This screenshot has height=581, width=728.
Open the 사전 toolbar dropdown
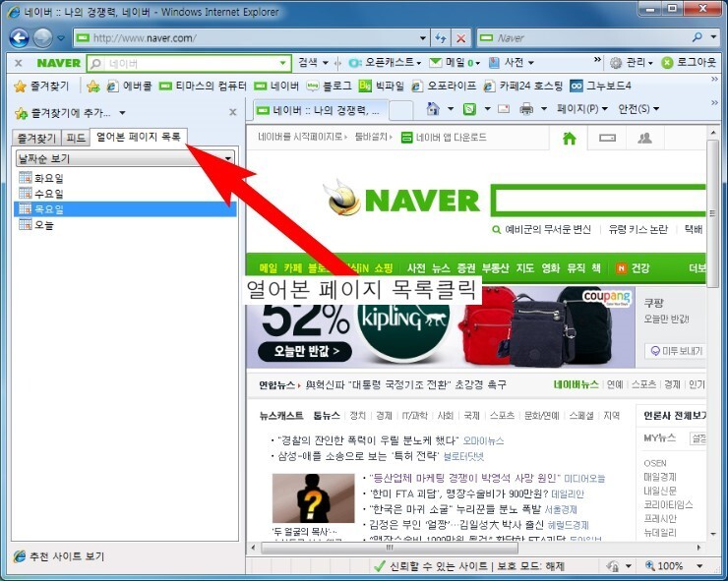pos(512,62)
